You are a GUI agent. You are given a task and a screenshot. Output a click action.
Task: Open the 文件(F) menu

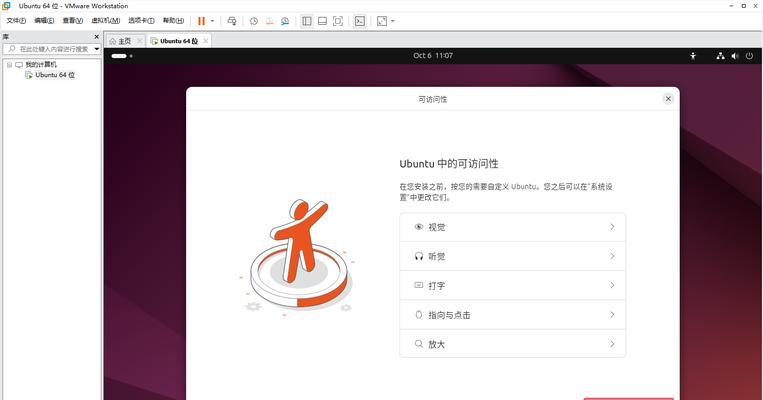pyautogui.click(x=16, y=20)
